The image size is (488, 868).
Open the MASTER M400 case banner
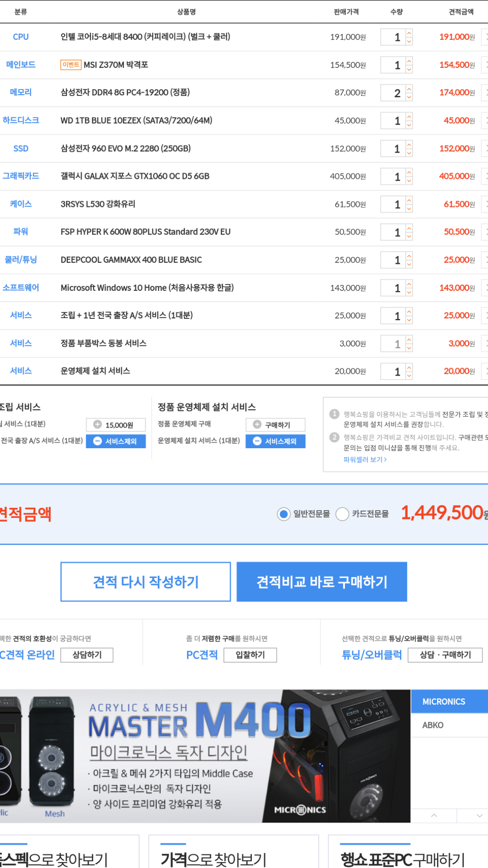(x=205, y=756)
